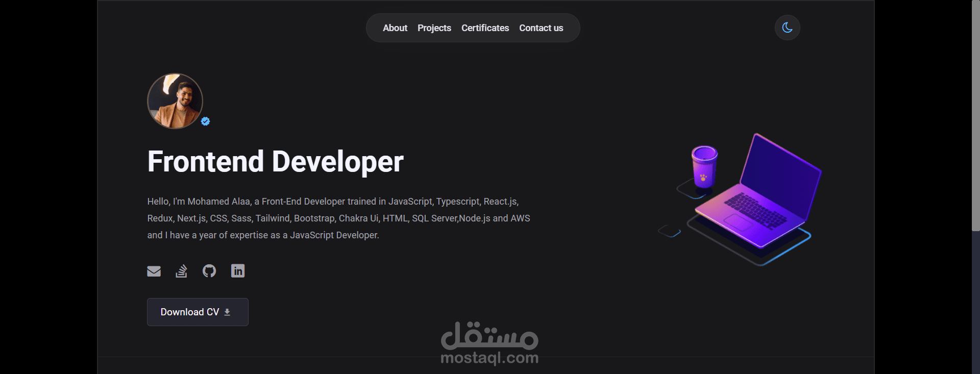The width and height of the screenshot is (980, 374).
Task: Click the Download CV button
Action: pyautogui.click(x=198, y=312)
